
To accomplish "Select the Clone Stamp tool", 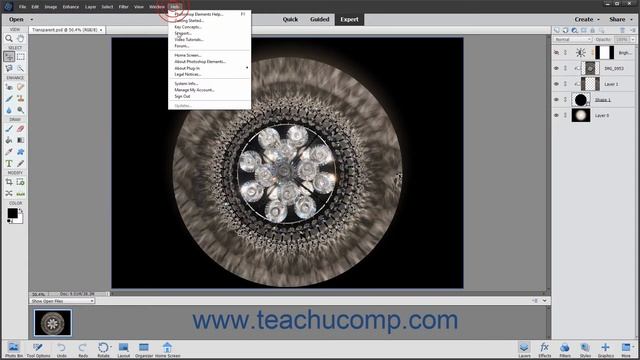I will pyautogui.click(x=20, y=98).
